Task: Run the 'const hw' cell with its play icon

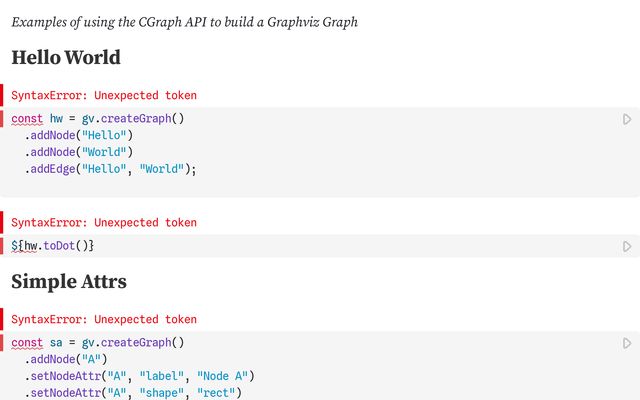Action: tap(627, 119)
